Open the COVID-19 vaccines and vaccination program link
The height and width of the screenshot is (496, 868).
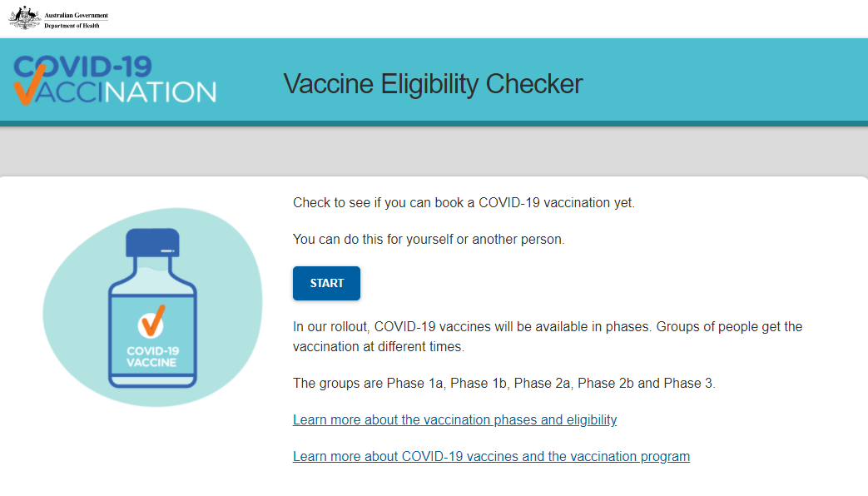tap(491, 457)
